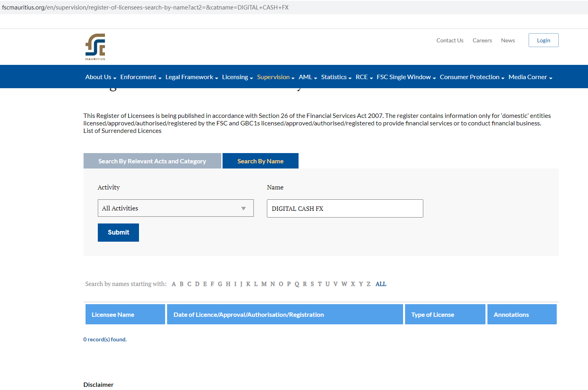Open the Supervision menu
The image size is (588, 390).
click(276, 77)
